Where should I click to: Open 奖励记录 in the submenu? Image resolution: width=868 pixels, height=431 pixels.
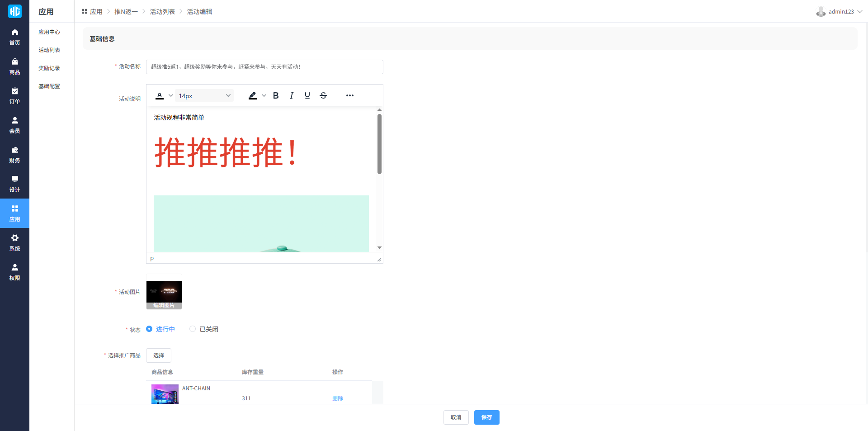(x=49, y=68)
